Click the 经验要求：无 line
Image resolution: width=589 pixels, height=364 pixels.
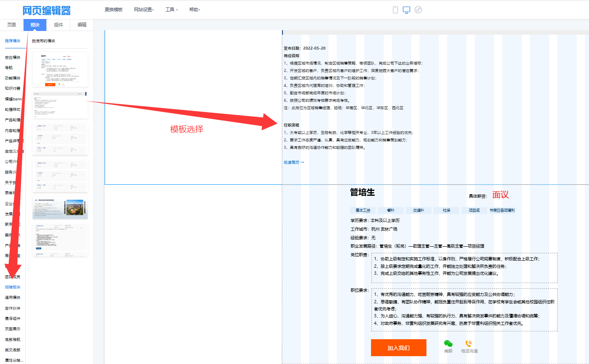coord(363,238)
